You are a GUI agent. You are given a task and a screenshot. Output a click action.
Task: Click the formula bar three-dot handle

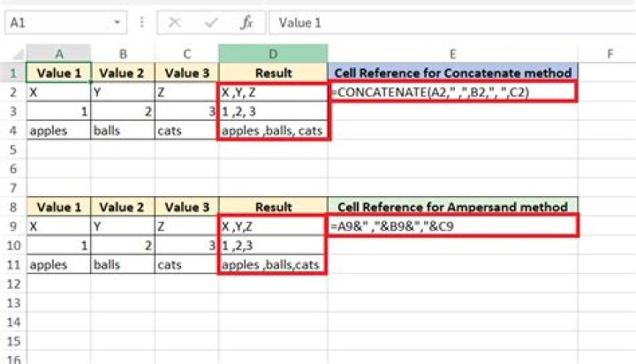(x=141, y=22)
